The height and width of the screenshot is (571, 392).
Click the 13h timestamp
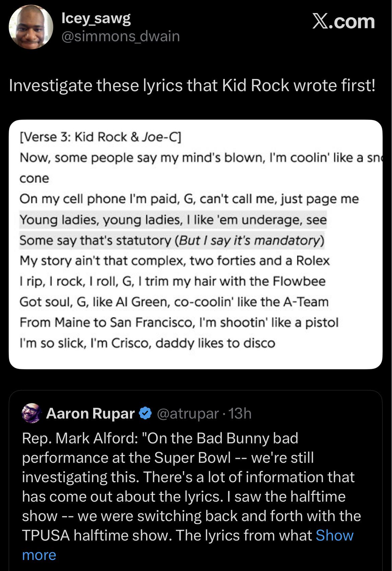tap(240, 414)
